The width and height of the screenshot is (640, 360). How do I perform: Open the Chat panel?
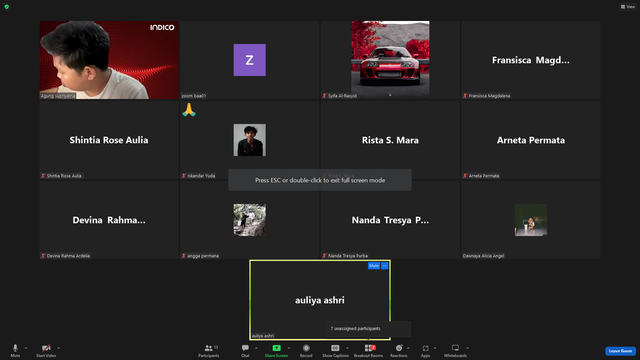click(245, 350)
